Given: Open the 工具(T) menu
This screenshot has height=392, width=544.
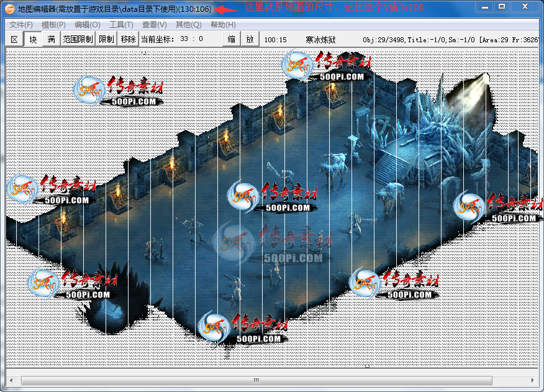Looking at the screenshot, I should pos(121,25).
